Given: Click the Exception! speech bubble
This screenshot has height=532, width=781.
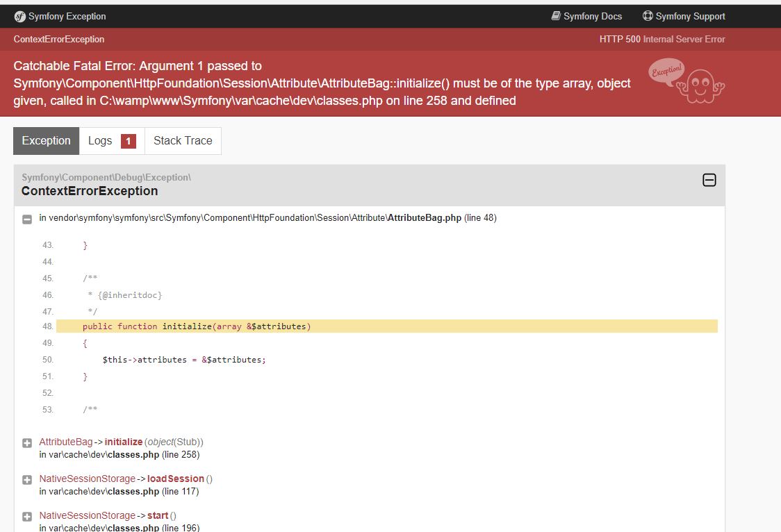Looking at the screenshot, I should 667,72.
